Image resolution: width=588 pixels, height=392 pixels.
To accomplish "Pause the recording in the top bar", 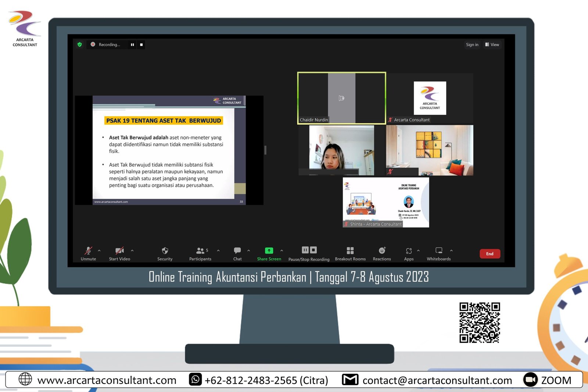I will pos(132,44).
